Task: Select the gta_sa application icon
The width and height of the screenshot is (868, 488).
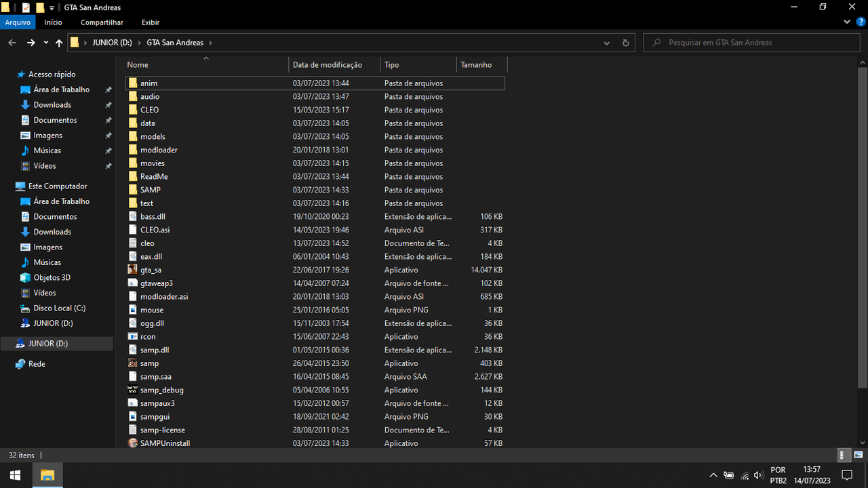Action: point(133,270)
